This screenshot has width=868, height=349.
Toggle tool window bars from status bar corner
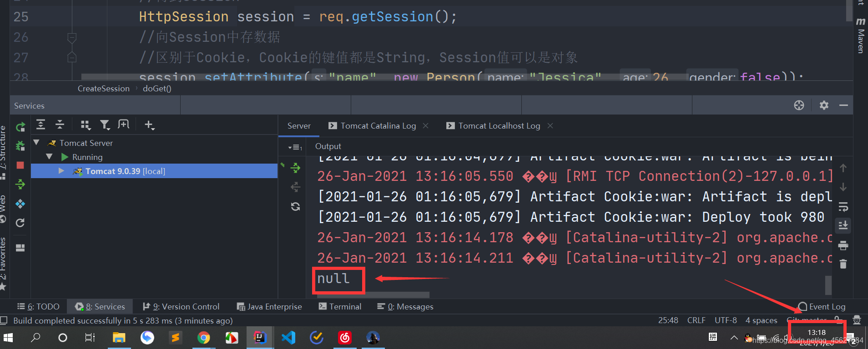(x=4, y=320)
